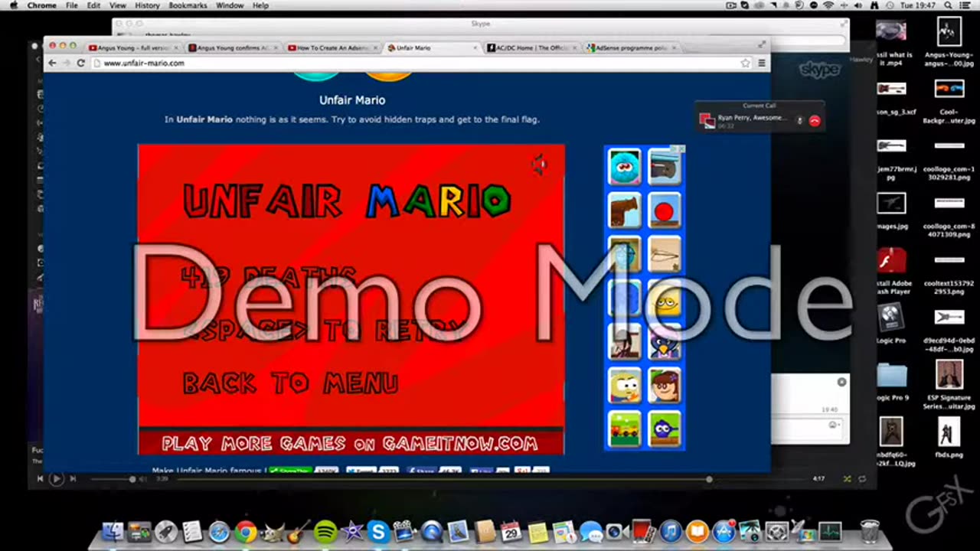Open the Calendar icon in the Dock
This screenshot has height=551, width=980.
pyautogui.click(x=511, y=531)
